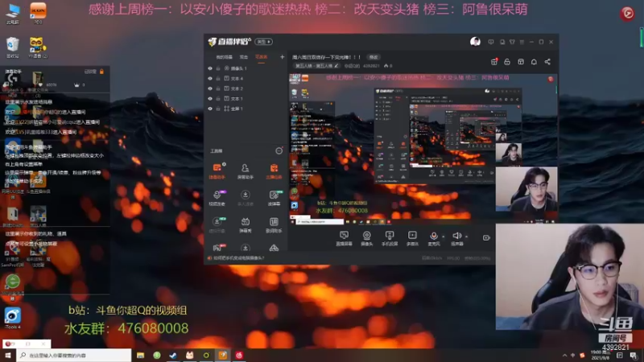This screenshot has height=362, width=644.
Task: Toggle the lock on 文本 2 layer
Action: (218, 88)
